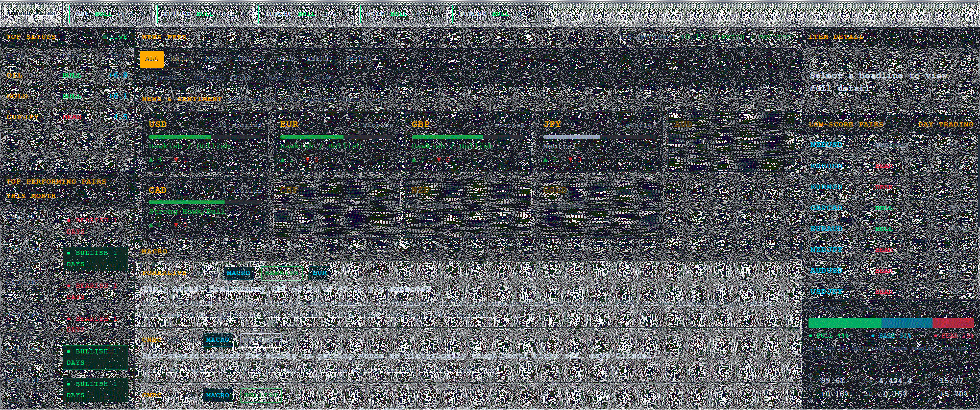Select the GOLD row in Top Setups
The height and width of the screenshot is (410, 980).
click(x=67, y=96)
